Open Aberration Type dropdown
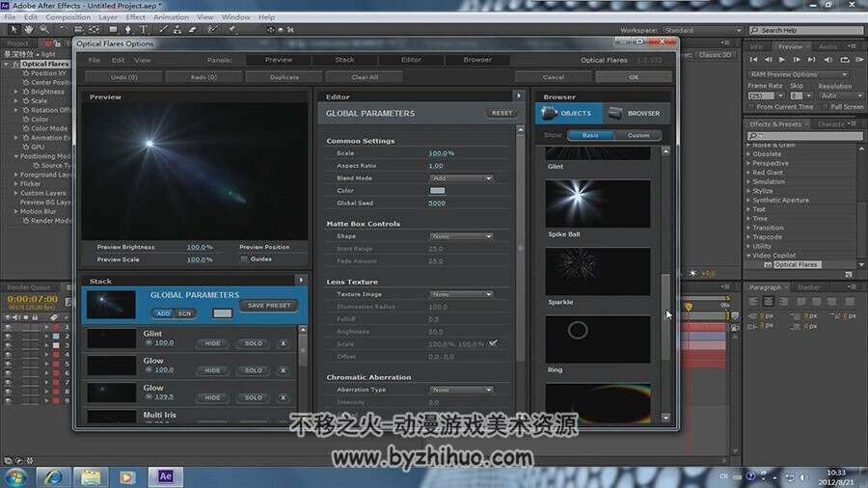This screenshot has width=868, height=488. pyautogui.click(x=461, y=390)
